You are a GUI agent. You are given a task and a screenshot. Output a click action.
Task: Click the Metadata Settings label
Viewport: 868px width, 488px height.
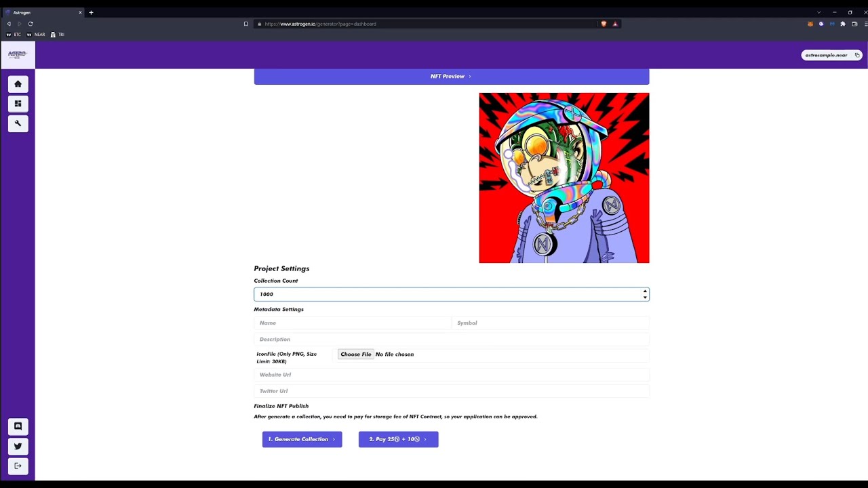coord(279,309)
